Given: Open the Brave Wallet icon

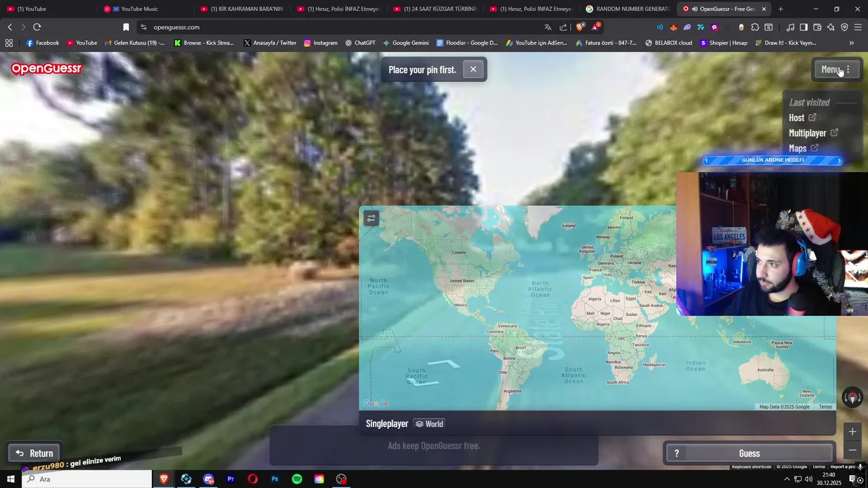Looking at the screenshot, I should click(x=817, y=27).
